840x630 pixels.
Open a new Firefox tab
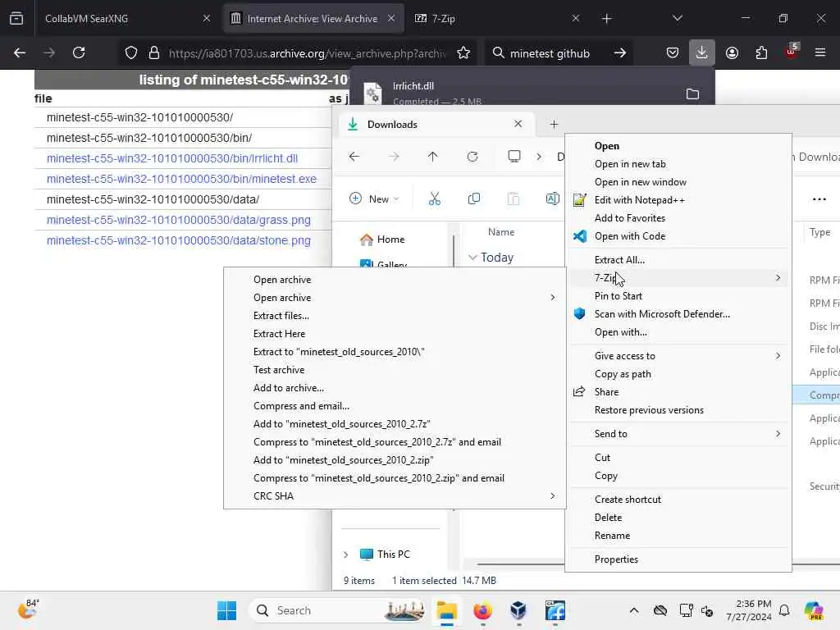pos(606,18)
